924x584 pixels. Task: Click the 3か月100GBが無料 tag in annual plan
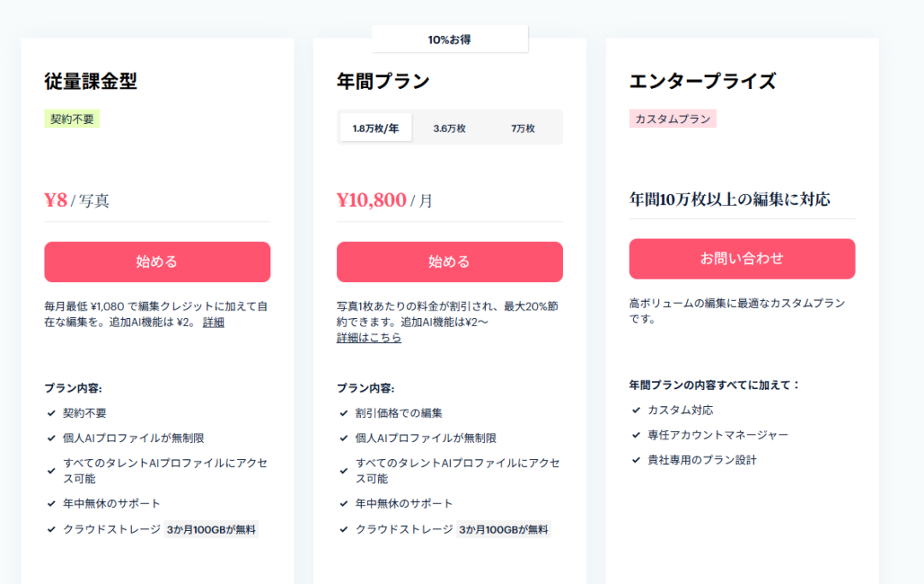tap(503, 529)
